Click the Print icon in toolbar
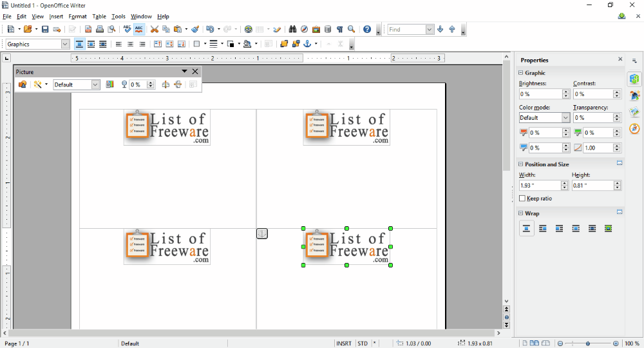Screen dimensions: 644x348 pos(99,29)
